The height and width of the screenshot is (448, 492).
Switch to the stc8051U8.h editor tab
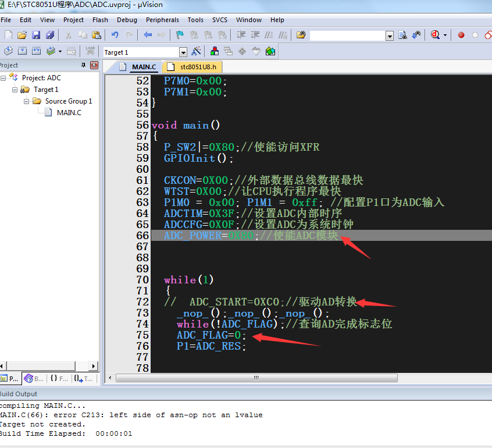point(192,67)
